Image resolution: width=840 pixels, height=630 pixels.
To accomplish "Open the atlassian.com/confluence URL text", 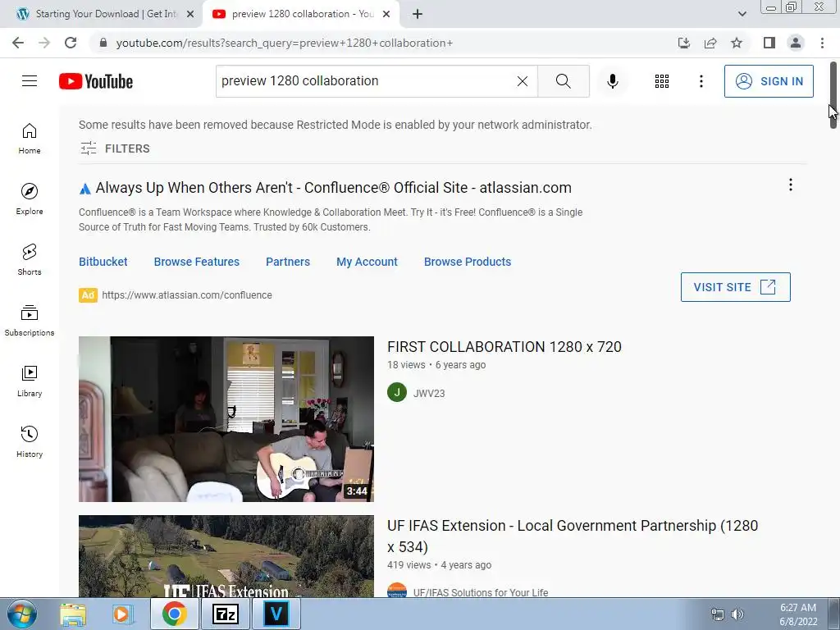I will (187, 295).
